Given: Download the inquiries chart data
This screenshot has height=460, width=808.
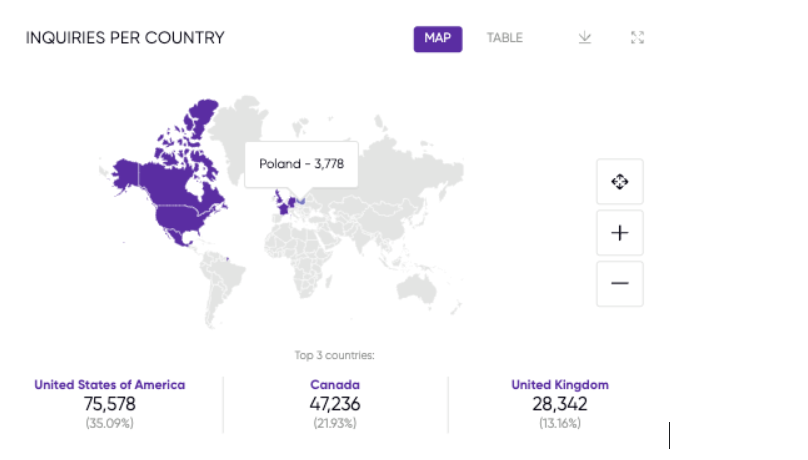Looking at the screenshot, I should point(584,38).
